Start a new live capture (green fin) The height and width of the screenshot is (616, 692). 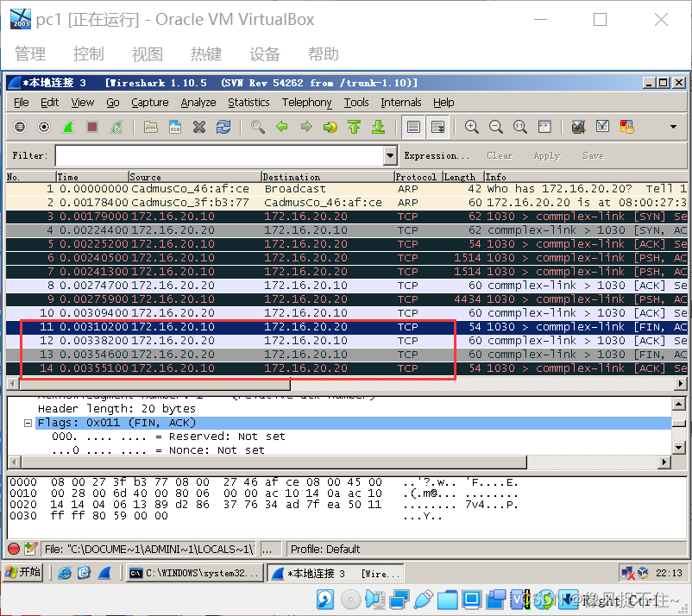pyautogui.click(x=68, y=127)
